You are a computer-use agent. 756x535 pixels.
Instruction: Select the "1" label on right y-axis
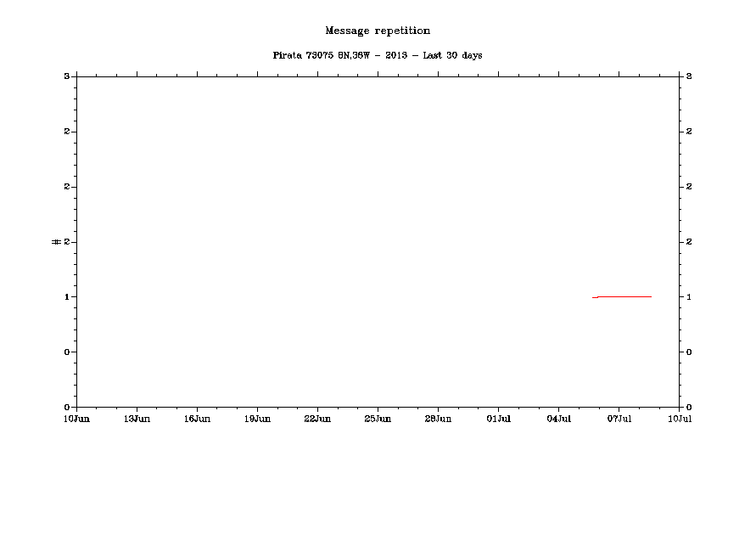coord(689,297)
